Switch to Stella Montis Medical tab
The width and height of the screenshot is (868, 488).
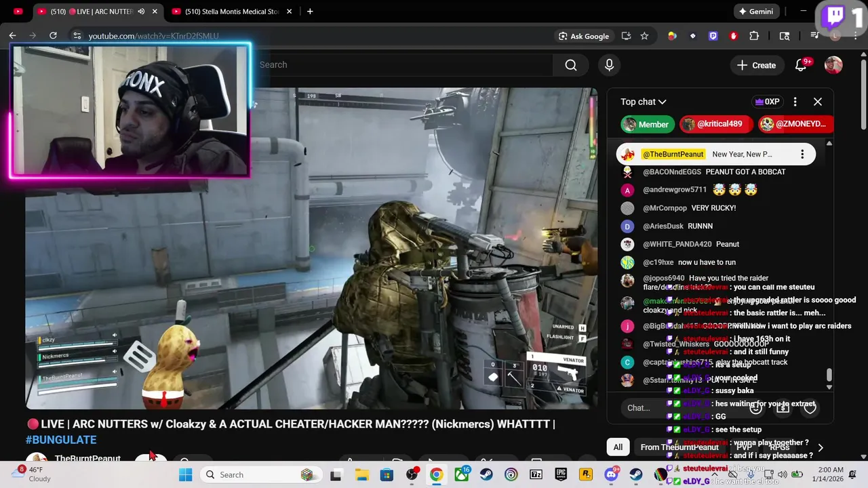232,12
